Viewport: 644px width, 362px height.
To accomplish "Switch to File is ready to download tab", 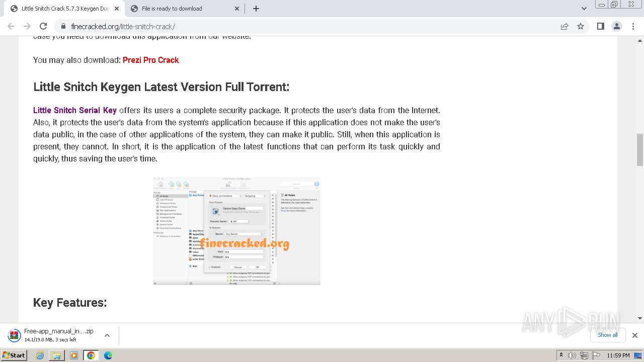I will (x=185, y=9).
